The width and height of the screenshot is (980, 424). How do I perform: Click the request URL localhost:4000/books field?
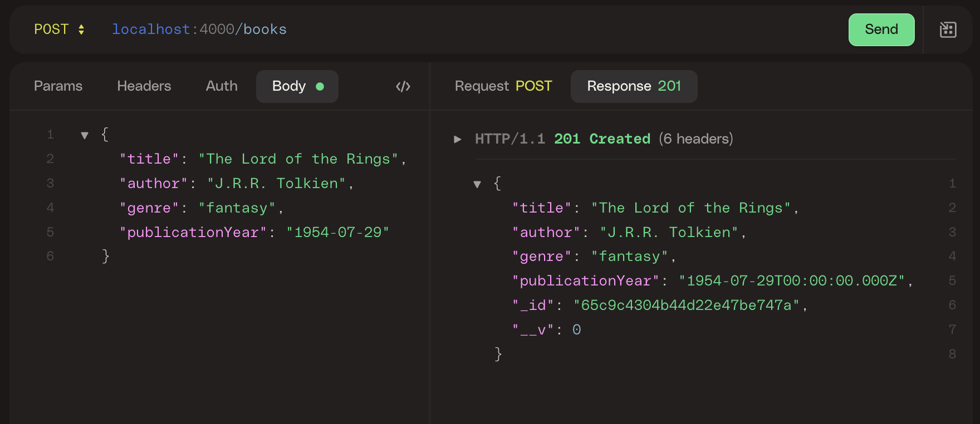[x=199, y=29]
